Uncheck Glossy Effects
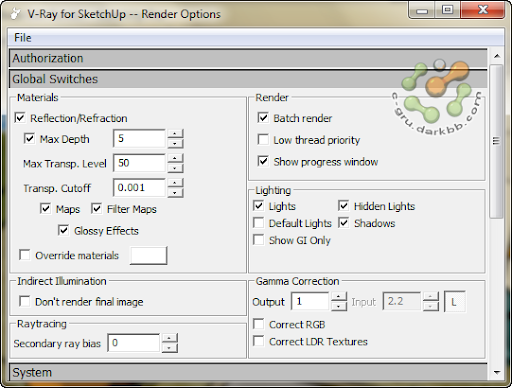 click(63, 230)
